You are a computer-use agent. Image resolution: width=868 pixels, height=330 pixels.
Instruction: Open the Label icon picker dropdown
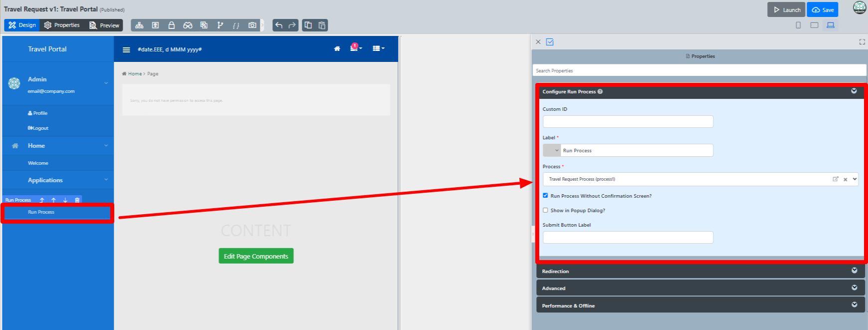click(x=552, y=150)
